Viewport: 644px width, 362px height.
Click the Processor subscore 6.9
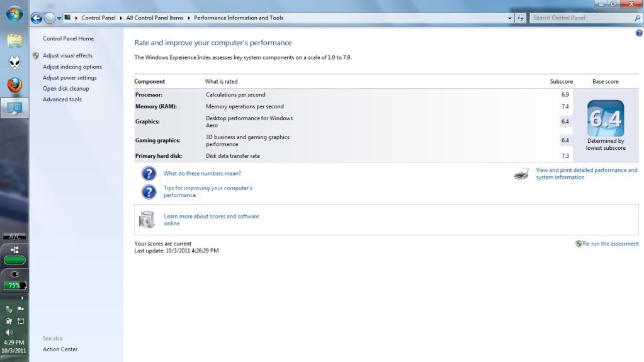(565, 95)
